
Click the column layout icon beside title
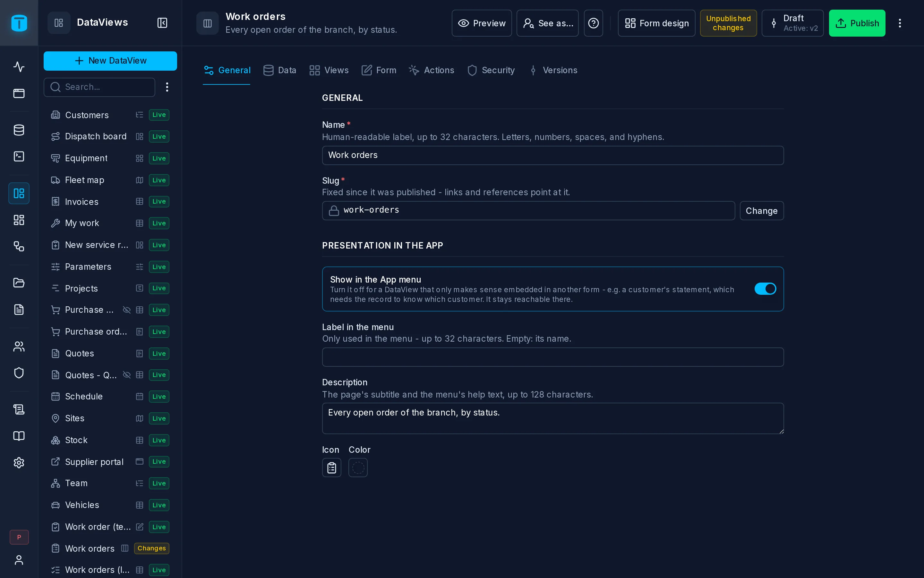pyautogui.click(x=207, y=23)
